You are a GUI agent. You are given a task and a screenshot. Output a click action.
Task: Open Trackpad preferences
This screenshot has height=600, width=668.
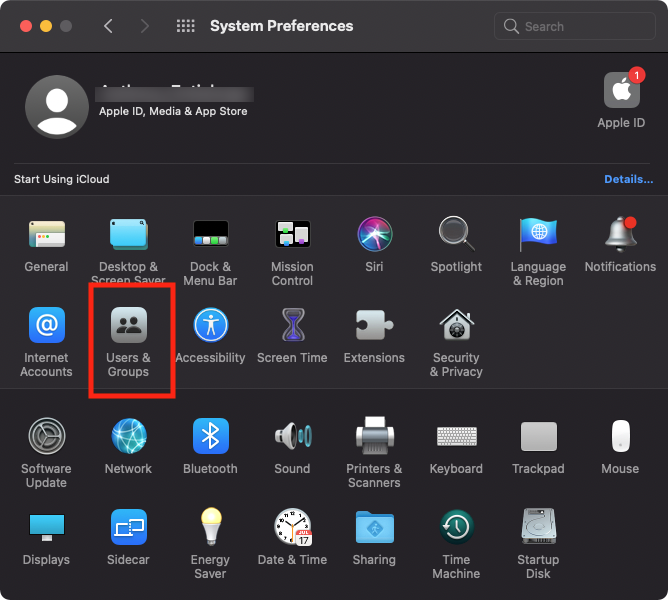point(538,436)
